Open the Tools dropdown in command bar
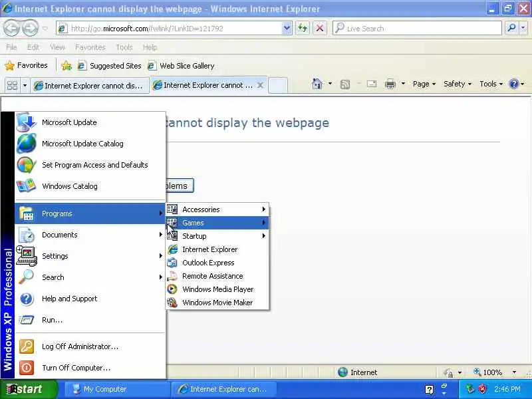This screenshot has width=532, height=399. [491, 84]
